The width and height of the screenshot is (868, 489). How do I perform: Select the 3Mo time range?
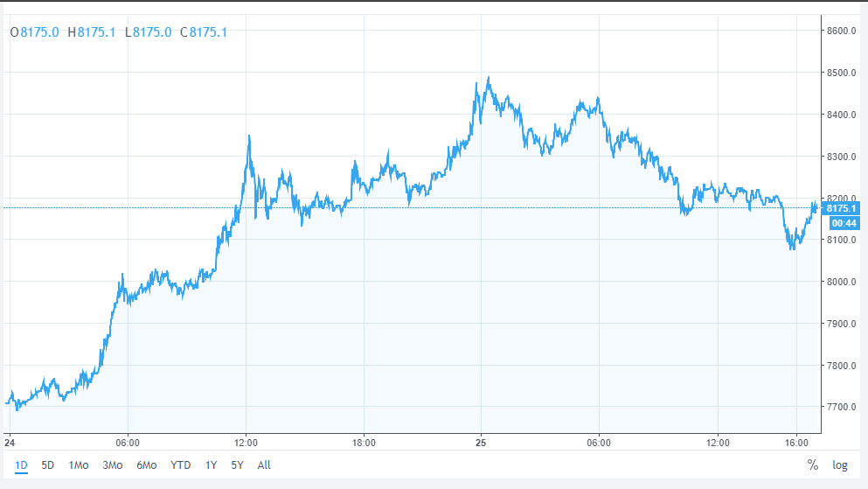point(113,465)
